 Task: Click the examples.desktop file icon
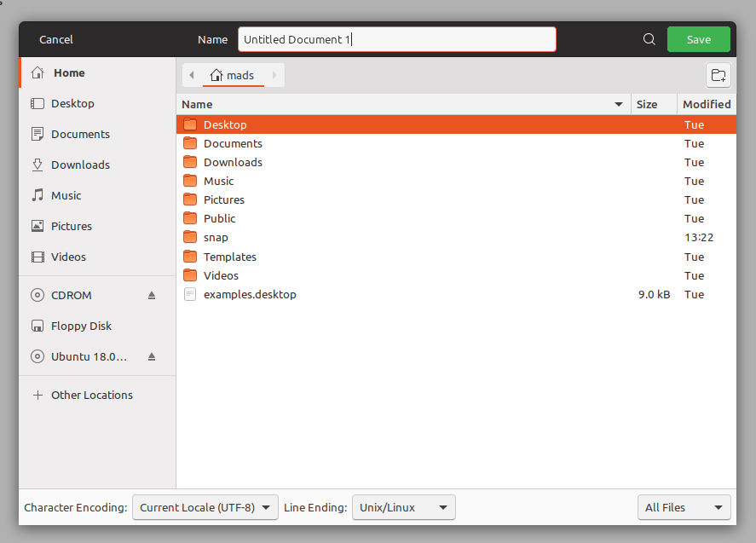point(190,294)
